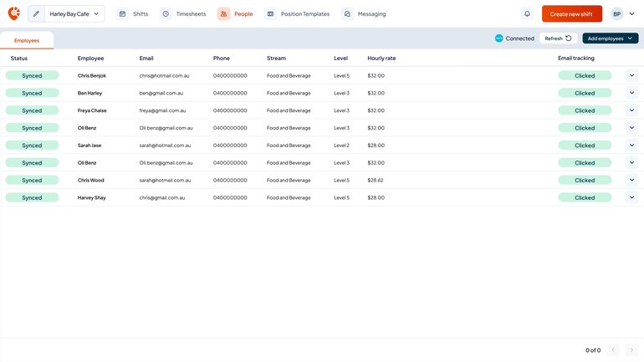
Task: Click the People icon
Action: (224, 14)
